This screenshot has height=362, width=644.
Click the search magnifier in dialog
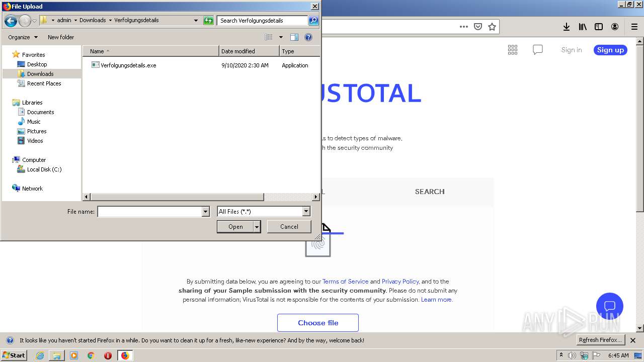tap(313, 21)
